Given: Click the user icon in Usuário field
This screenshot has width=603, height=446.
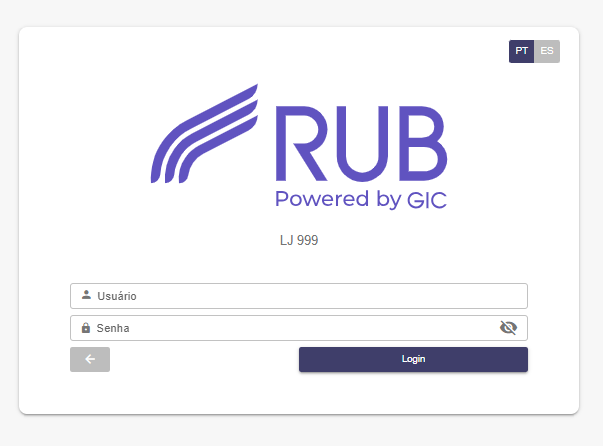Looking at the screenshot, I should 86,295.
